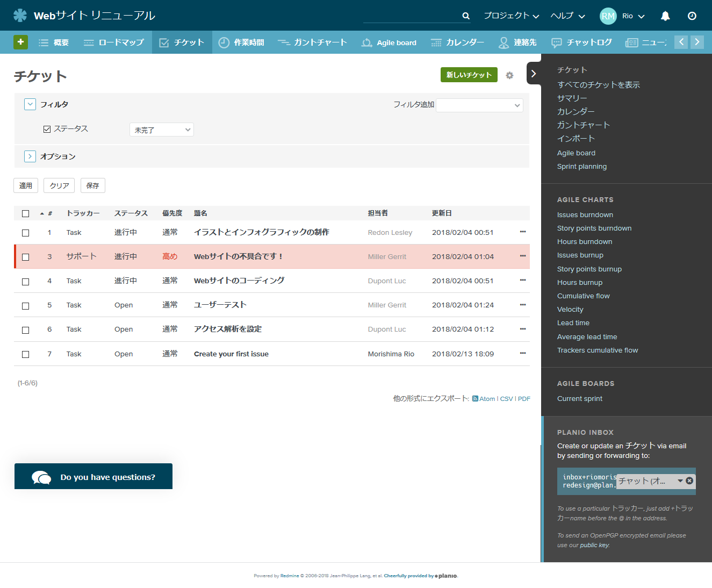Tick the checkbox for ticket 7
Viewport: 712px width, 588px height.
click(25, 354)
